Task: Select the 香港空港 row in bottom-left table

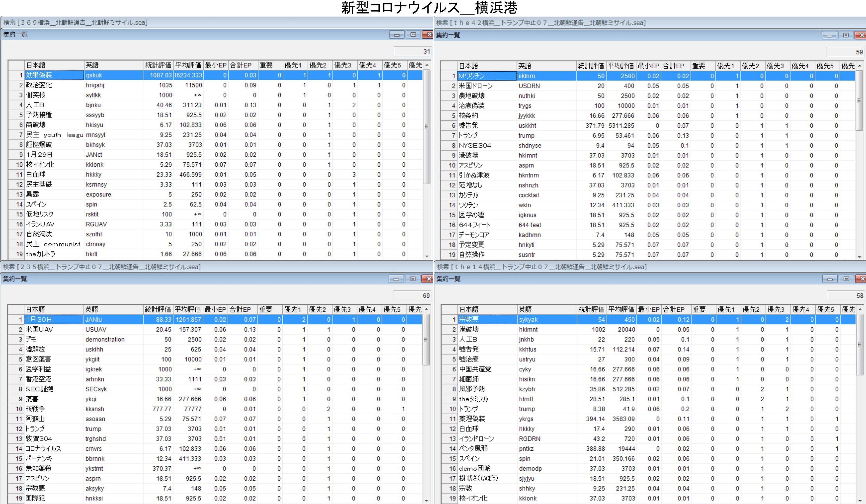Action: 39,379
